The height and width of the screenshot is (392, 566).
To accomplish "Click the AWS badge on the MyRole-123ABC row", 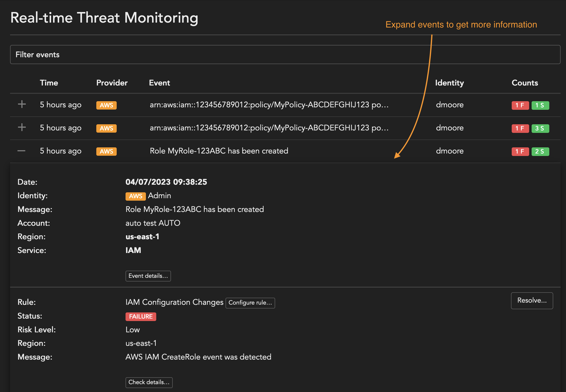I will 106,151.
